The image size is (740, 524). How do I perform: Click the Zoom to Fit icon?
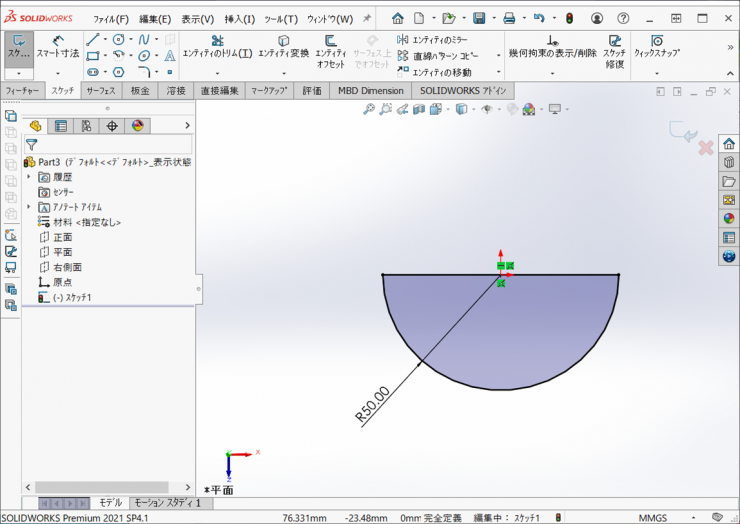click(370, 109)
